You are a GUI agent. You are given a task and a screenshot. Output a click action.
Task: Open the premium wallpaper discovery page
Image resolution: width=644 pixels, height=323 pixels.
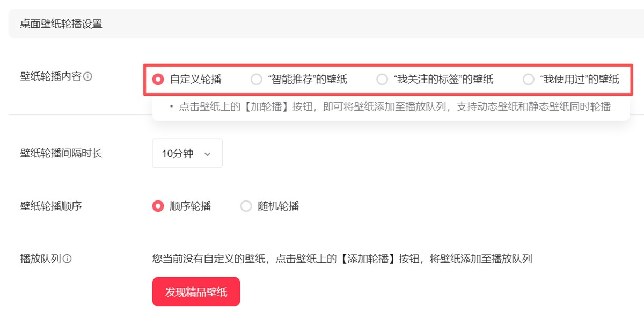(x=196, y=291)
